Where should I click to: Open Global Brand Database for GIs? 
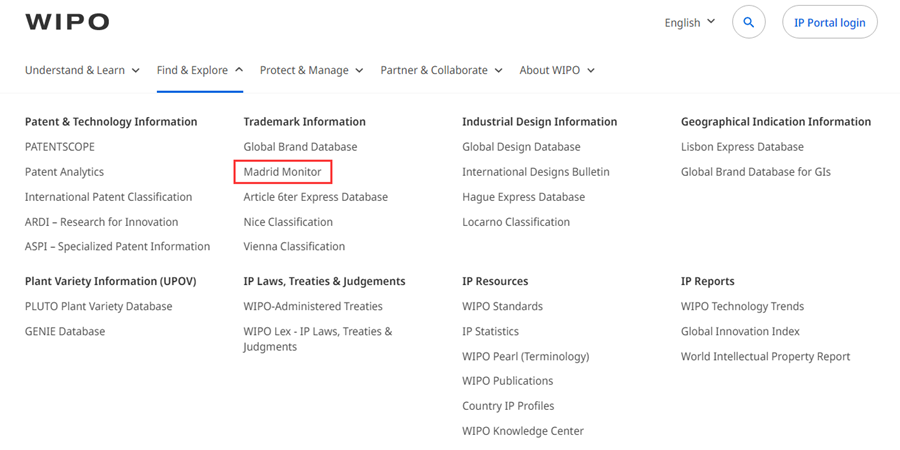click(756, 172)
